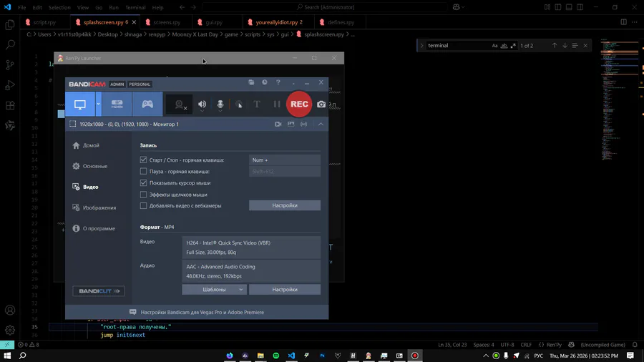The width and height of the screenshot is (644, 362).
Task: Switch to the defines.rpy tab
Action: tap(341, 22)
